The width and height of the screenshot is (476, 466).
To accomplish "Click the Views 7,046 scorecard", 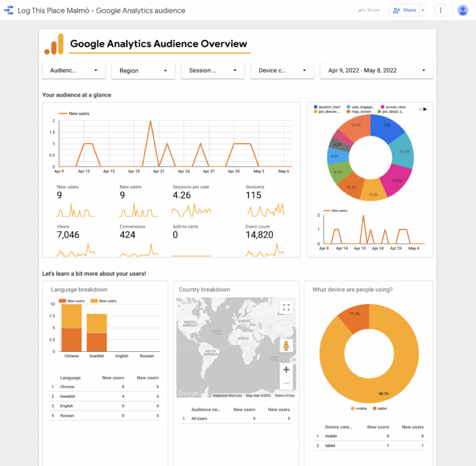I will (x=76, y=241).
